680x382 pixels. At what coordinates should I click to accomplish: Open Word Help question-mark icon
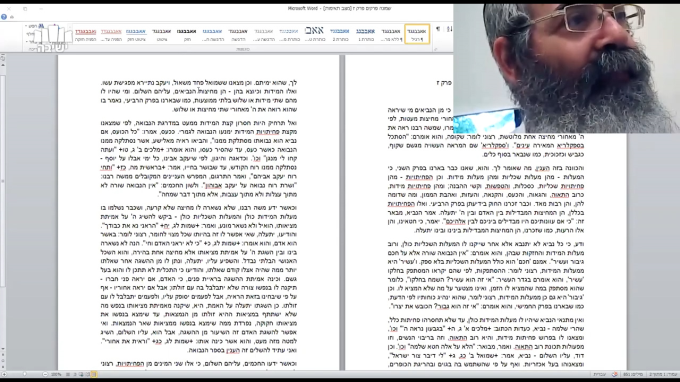[x=4, y=17]
